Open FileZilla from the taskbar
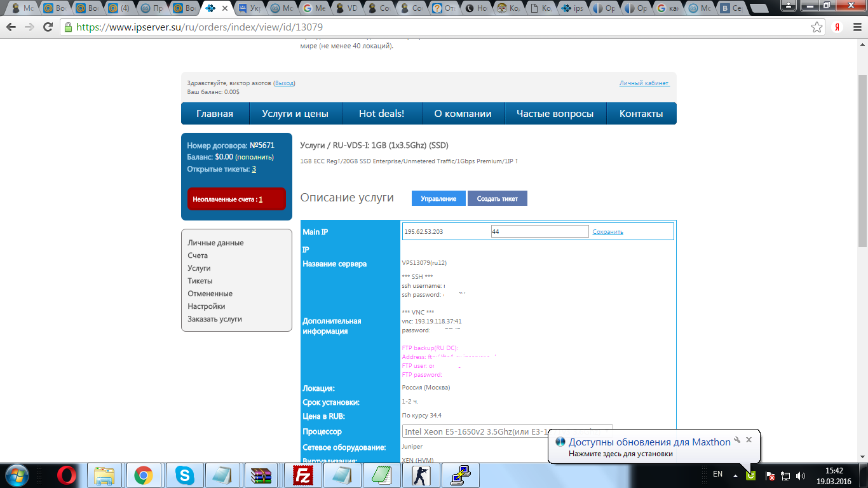This screenshot has width=868, height=488. (303, 475)
